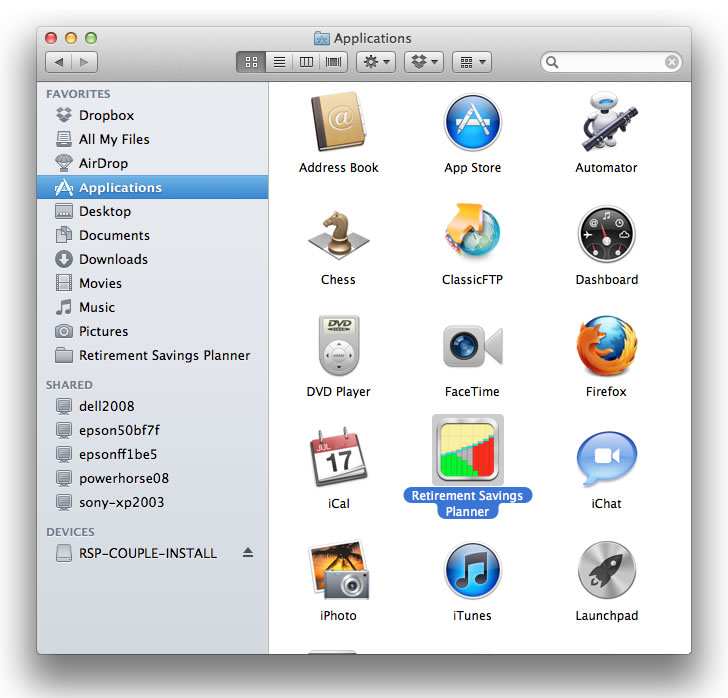Clear the search field with X button

click(671, 62)
